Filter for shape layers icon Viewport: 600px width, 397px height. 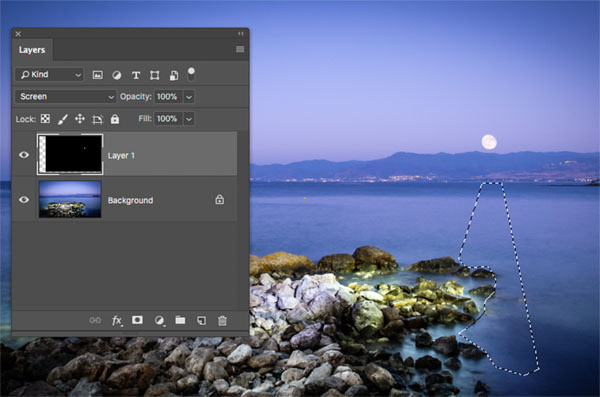(x=155, y=75)
